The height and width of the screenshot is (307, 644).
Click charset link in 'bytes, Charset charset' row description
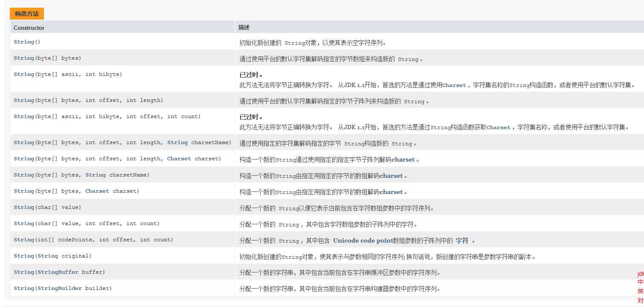click(x=391, y=192)
